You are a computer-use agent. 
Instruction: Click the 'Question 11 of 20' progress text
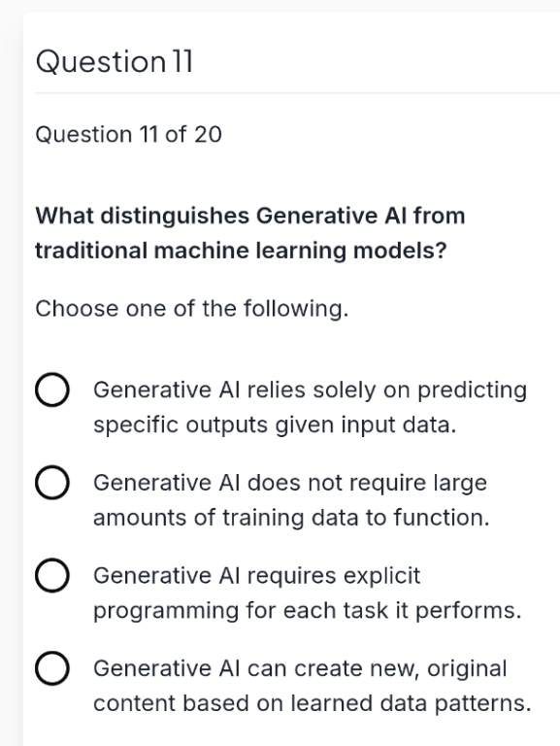[x=128, y=134]
